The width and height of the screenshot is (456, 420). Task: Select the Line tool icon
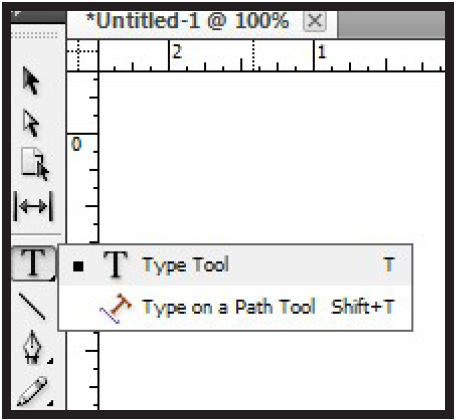pos(32,306)
